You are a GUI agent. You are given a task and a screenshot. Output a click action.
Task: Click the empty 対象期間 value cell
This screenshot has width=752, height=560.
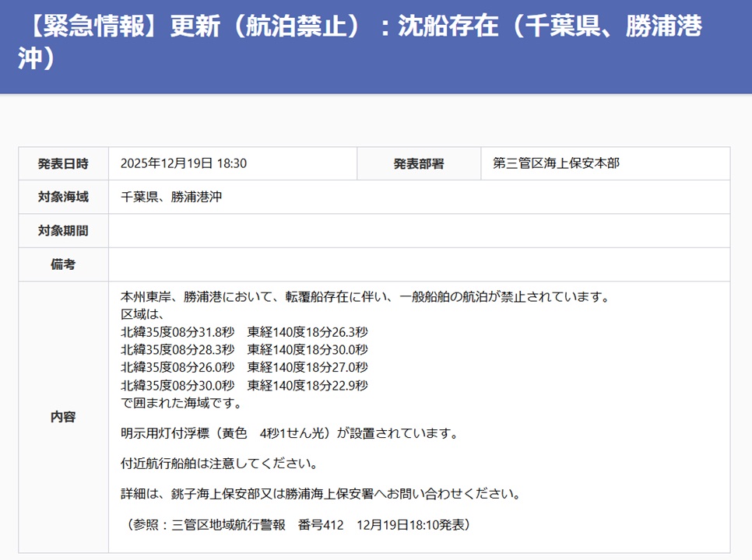[419, 230]
